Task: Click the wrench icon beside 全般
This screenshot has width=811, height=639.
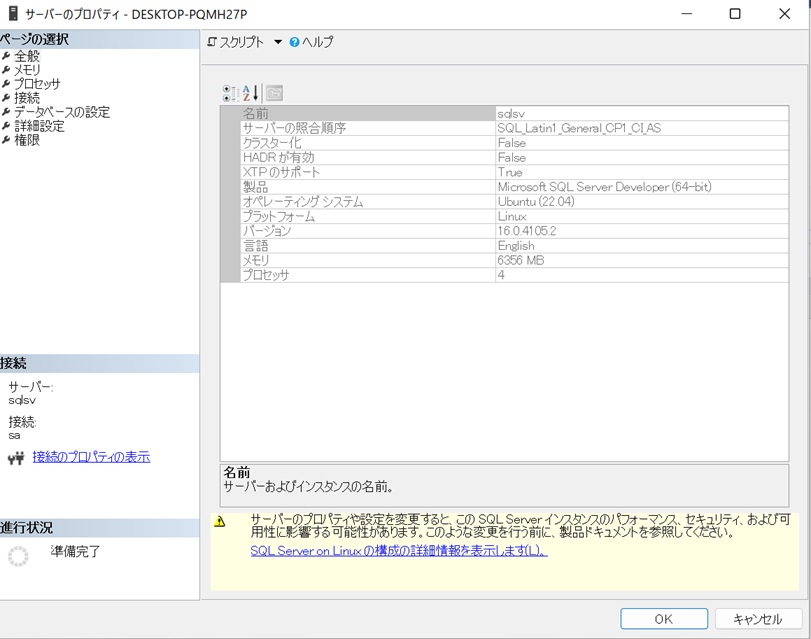Action: [6, 55]
